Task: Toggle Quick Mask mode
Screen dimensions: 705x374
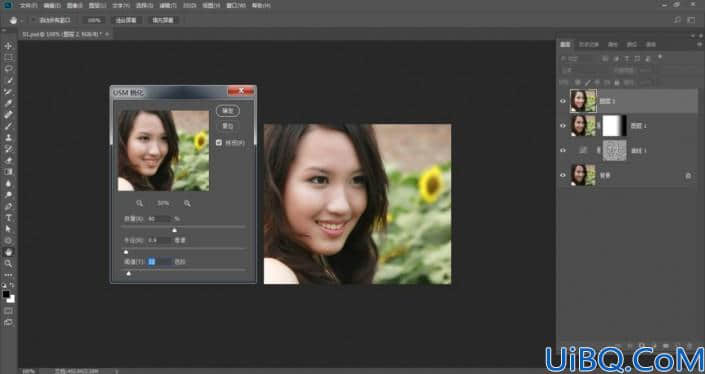Action: [8, 311]
